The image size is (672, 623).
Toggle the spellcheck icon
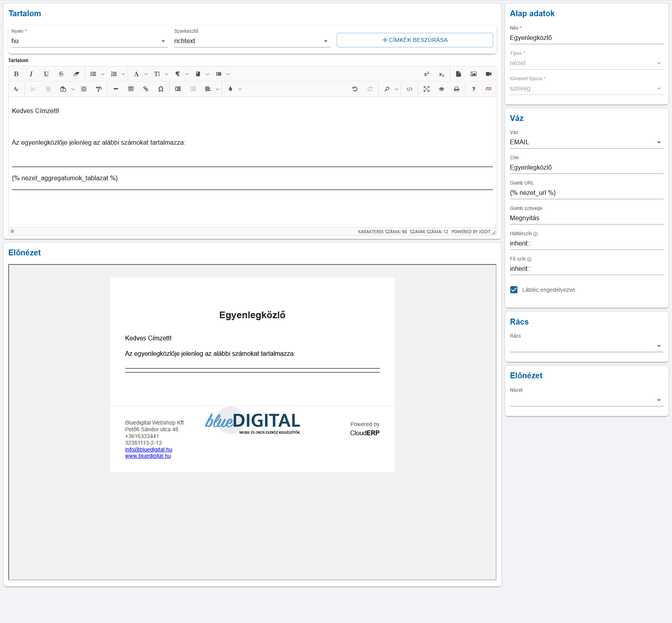click(x=16, y=89)
